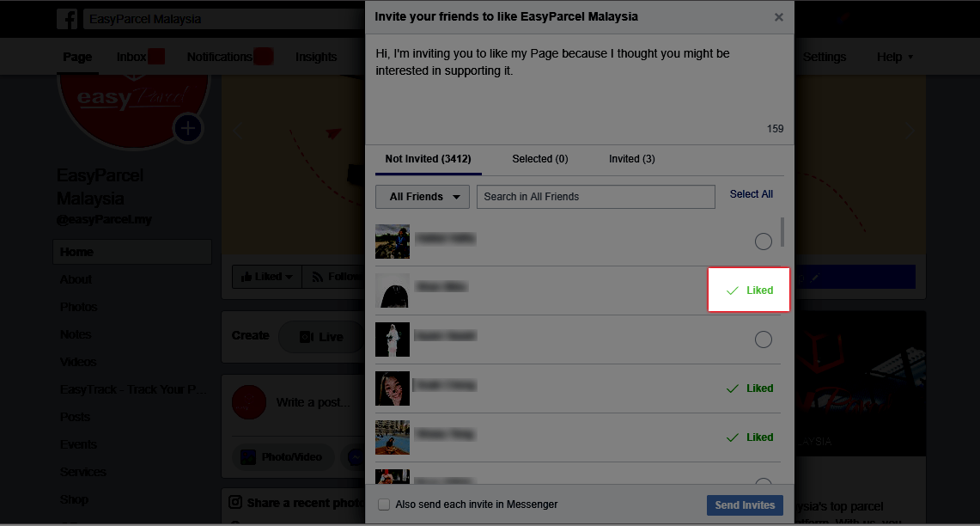Select the first friend's invite circle
This screenshot has width=980, height=526.
763,242
